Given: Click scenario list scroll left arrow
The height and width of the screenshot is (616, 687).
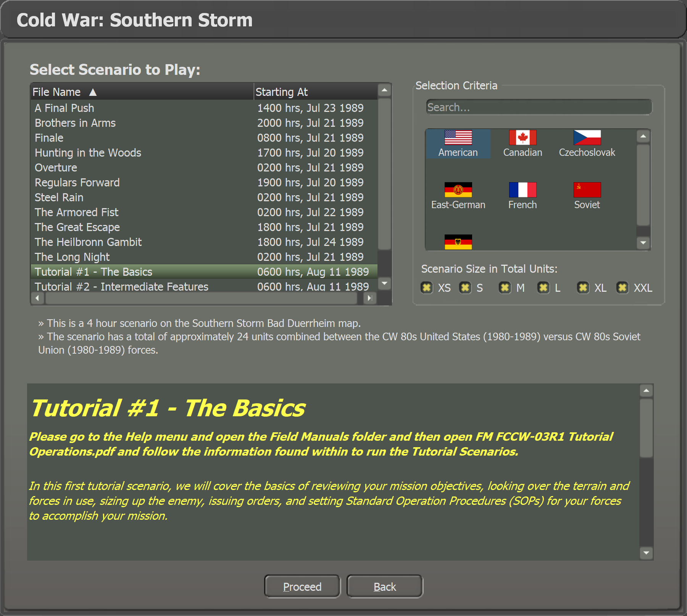Looking at the screenshot, I should tap(37, 298).
